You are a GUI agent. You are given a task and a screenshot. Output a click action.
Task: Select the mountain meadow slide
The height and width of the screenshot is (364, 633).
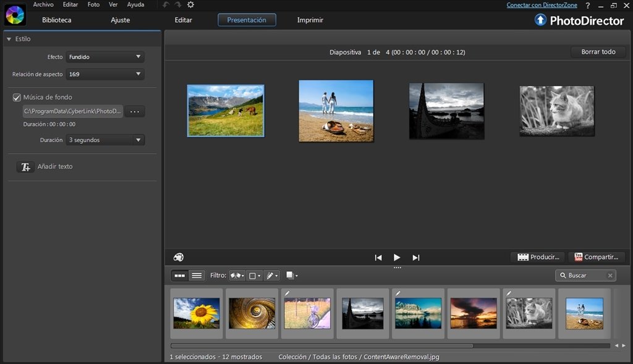[226, 111]
